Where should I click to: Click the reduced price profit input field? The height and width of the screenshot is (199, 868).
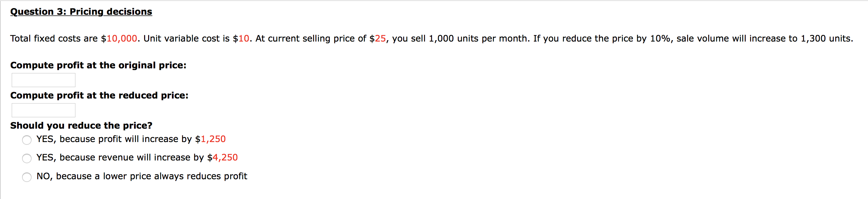coord(43,110)
